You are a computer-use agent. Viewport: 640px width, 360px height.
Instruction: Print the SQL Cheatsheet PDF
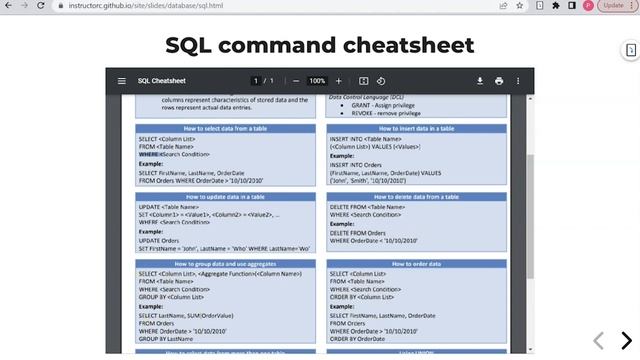499,81
